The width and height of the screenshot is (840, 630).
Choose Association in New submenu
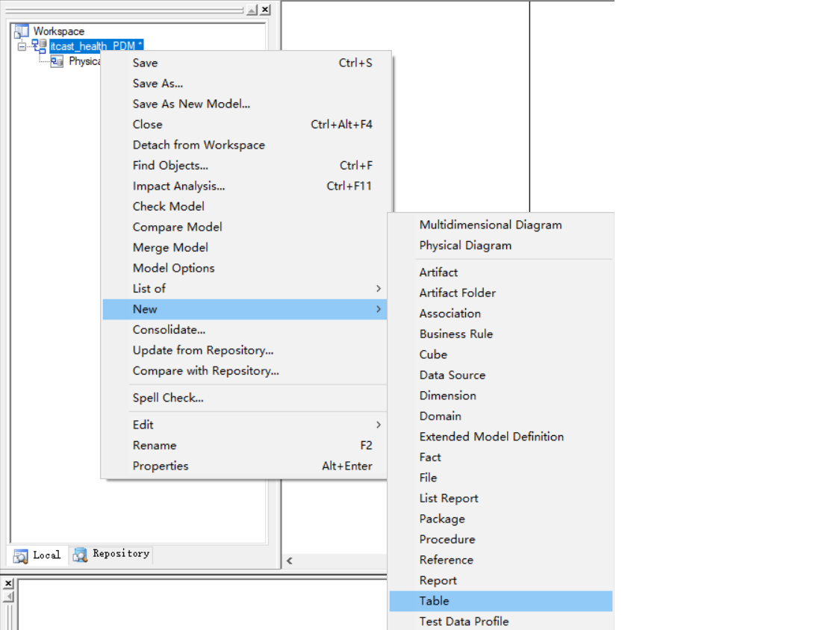coord(501,314)
